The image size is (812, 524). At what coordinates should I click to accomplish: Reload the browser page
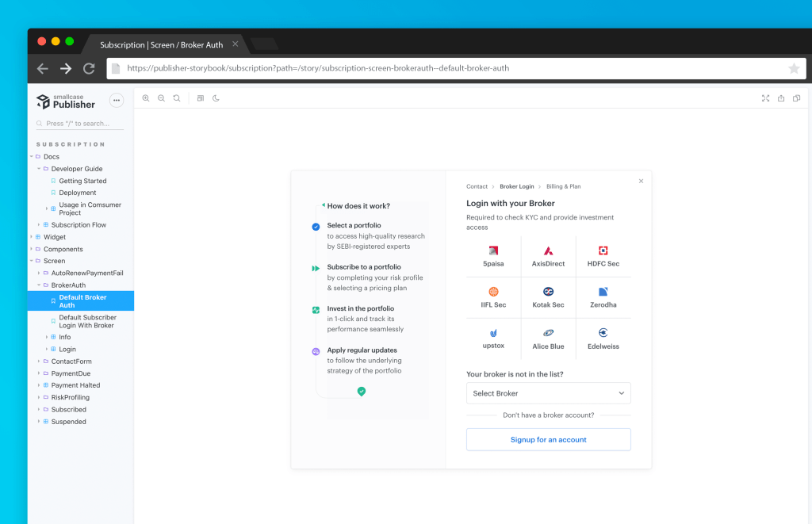(x=89, y=68)
